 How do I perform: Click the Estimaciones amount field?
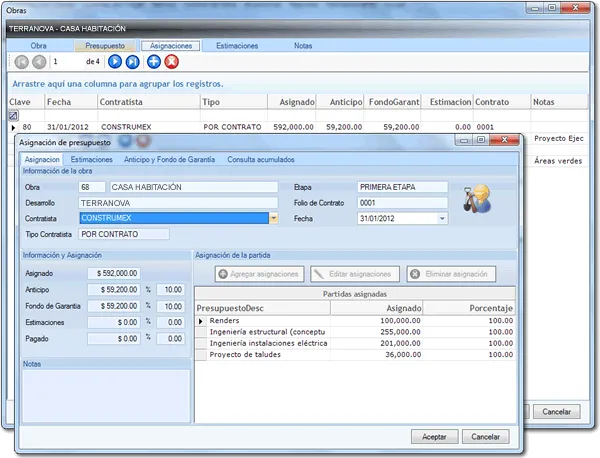114,322
